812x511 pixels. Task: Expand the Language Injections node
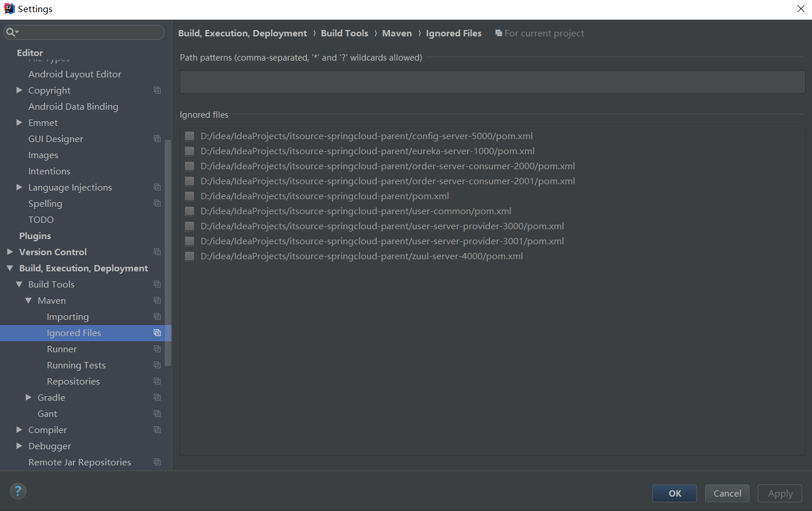tap(19, 187)
